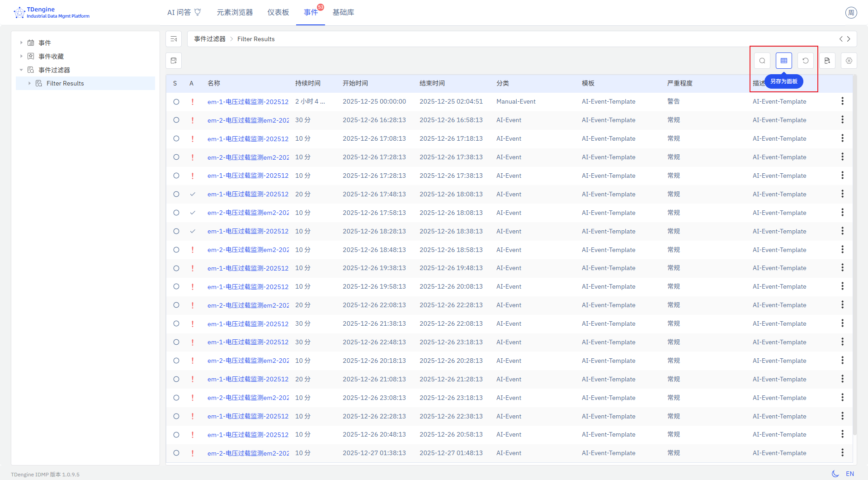Expand the 事件 tree node
The image size is (868, 480).
21,43
